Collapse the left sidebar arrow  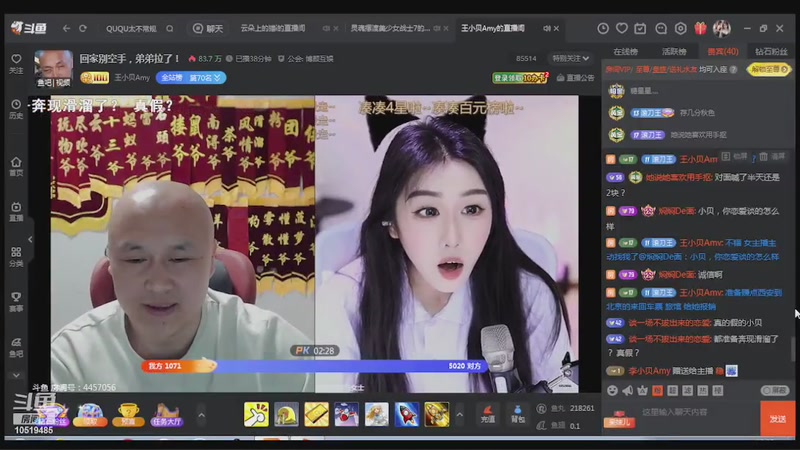pos(30,239)
